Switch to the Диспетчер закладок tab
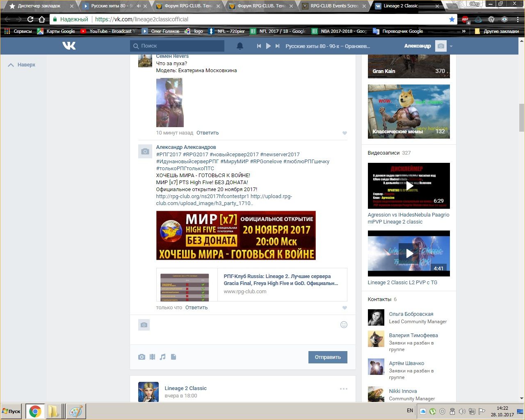The width and height of the screenshot is (525, 420). pyautogui.click(x=39, y=6)
